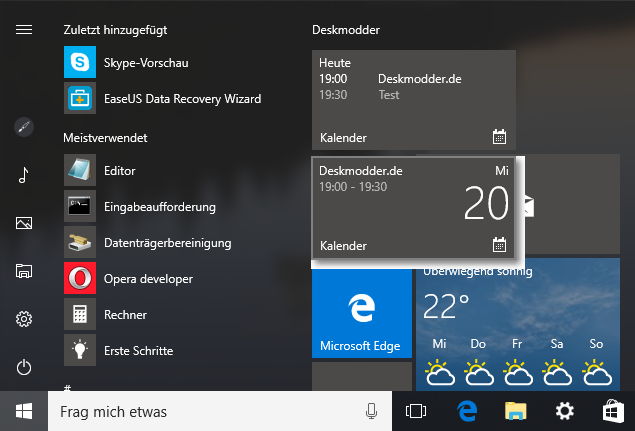Click the Meistverwendet heading

(x=105, y=138)
